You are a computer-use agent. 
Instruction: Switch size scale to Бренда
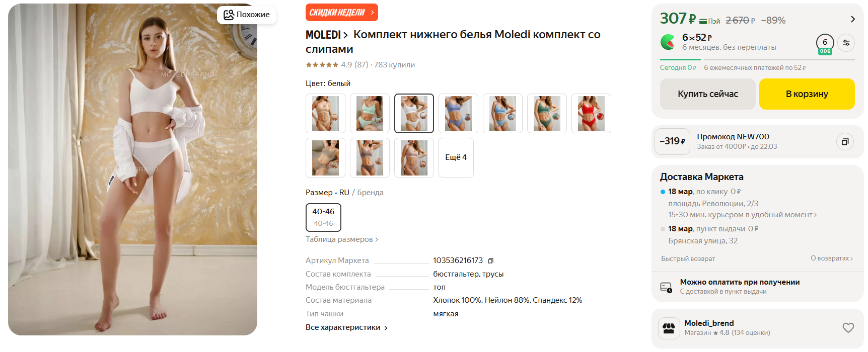370,193
